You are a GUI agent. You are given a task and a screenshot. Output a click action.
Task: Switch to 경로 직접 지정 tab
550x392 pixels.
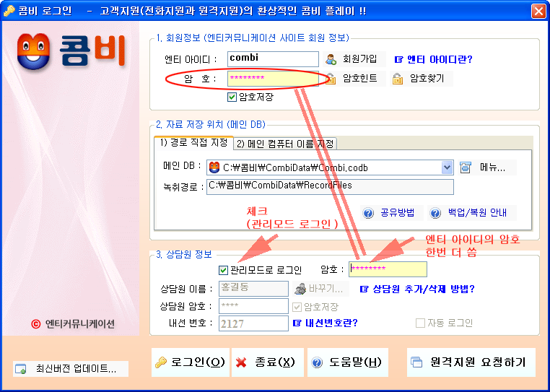tap(193, 143)
